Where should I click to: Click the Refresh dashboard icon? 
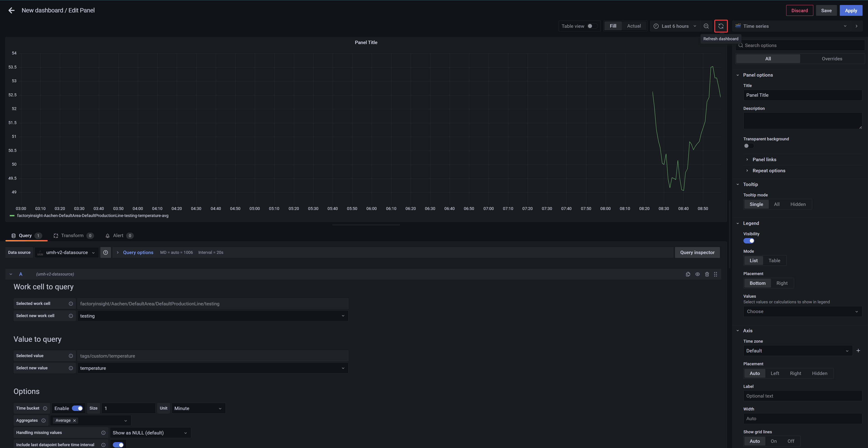[721, 26]
